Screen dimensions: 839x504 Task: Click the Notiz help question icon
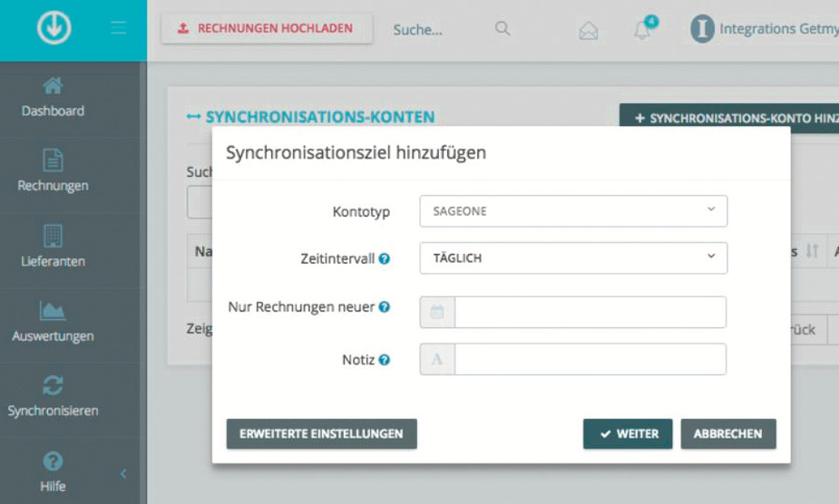(385, 360)
